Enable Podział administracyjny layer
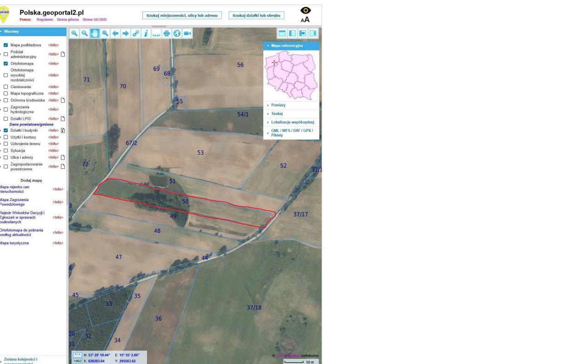The width and height of the screenshot is (588, 364). 6,54
